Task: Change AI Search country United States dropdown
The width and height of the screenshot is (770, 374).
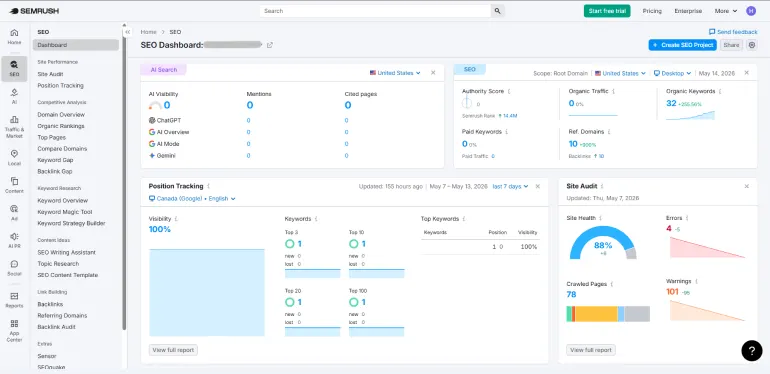Action: point(395,73)
